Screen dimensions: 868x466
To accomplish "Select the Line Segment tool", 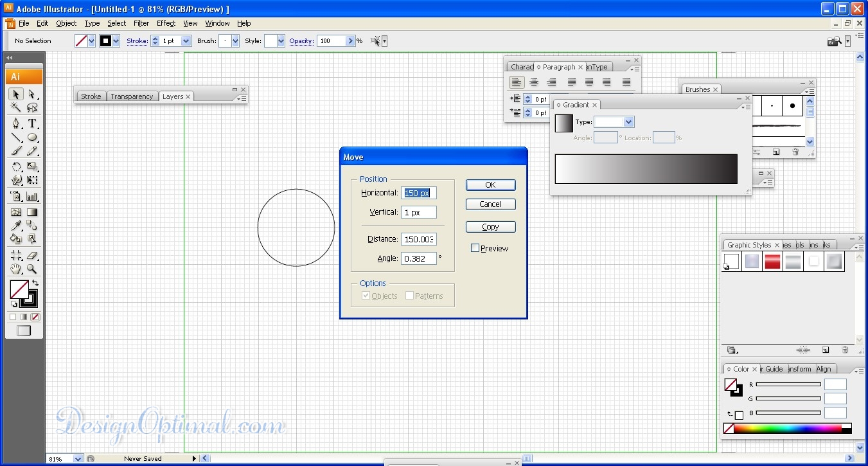I will pos(16,138).
